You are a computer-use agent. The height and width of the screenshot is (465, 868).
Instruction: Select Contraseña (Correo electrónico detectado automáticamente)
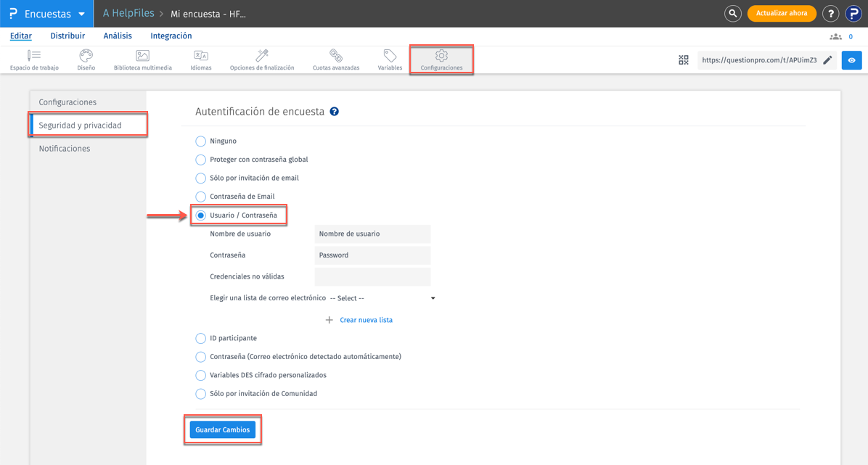coord(200,357)
